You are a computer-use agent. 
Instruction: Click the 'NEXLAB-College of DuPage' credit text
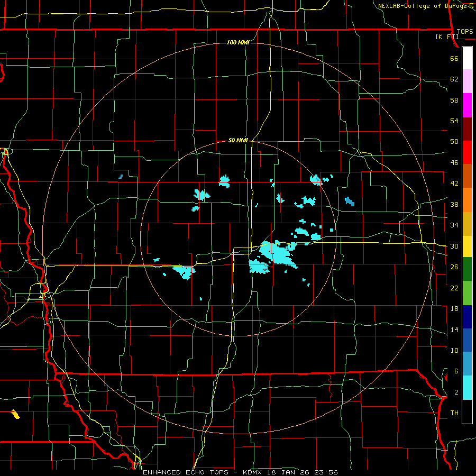423,6
